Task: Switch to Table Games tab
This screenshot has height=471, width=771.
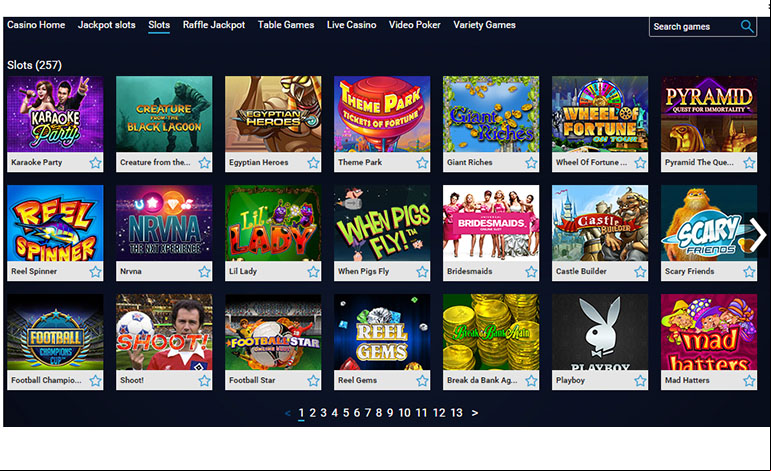Action: (286, 25)
